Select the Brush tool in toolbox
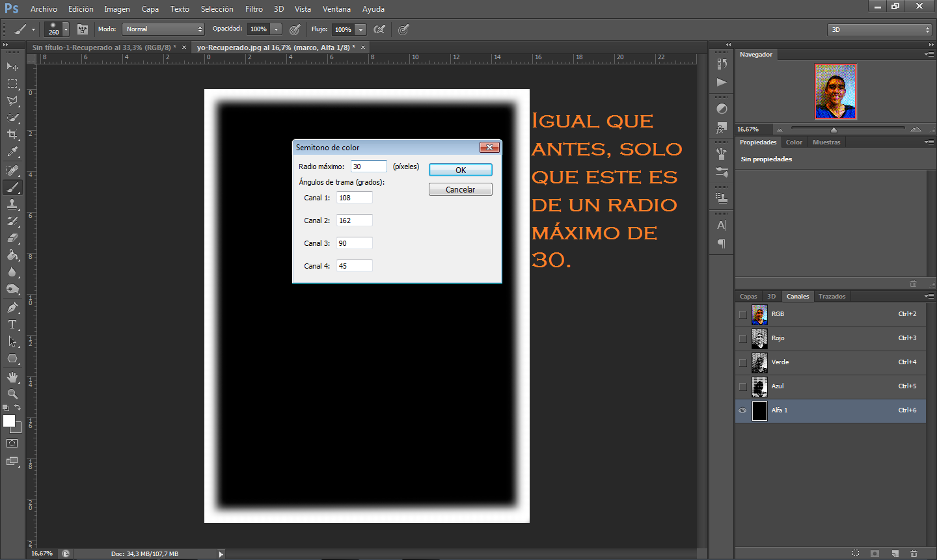Screen dimensions: 937x560 pos(12,187)
